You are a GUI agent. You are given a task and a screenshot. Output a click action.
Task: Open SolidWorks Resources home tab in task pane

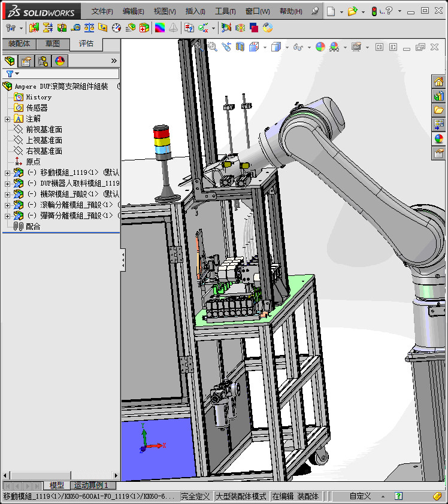438,81
